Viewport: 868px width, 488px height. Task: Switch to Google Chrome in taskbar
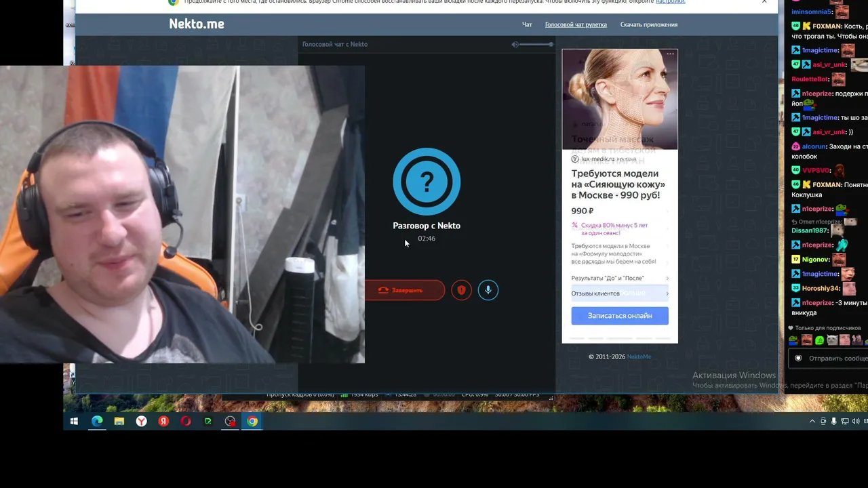coord(252,422)
